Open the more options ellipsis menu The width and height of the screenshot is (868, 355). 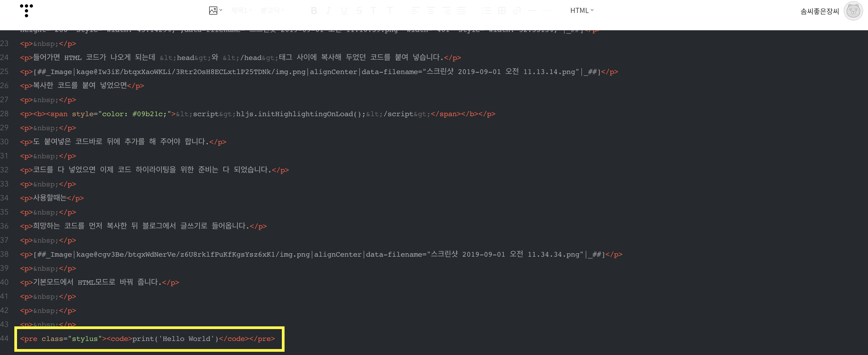click(x=547, y=11)
